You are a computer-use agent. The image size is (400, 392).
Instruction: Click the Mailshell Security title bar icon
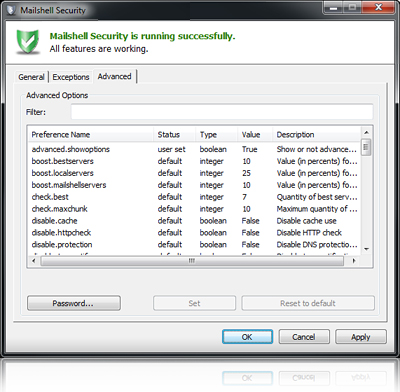[11, 10]
